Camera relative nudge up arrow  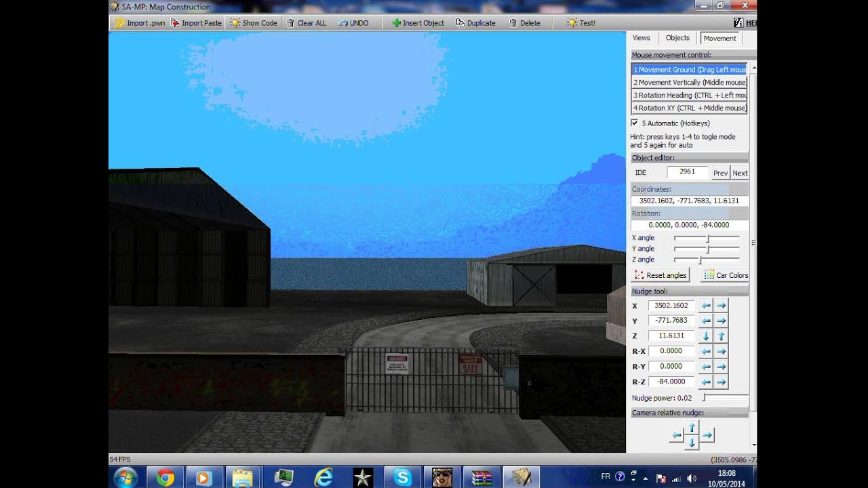(692, 428)
